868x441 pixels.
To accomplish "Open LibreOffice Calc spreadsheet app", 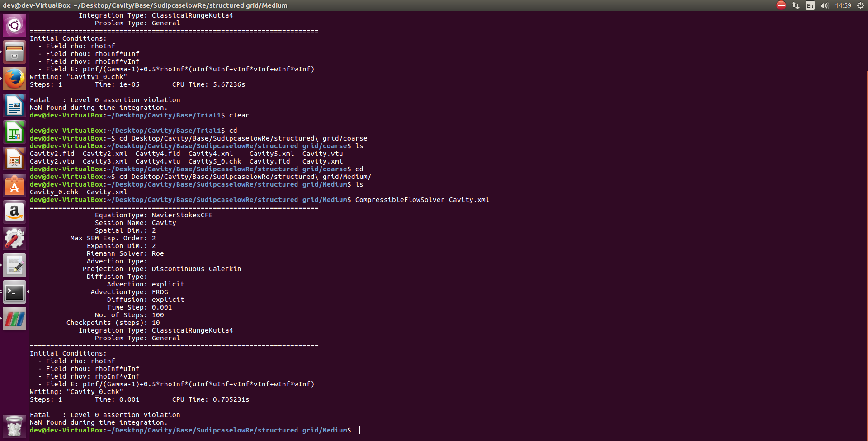I will coord(14,132).
